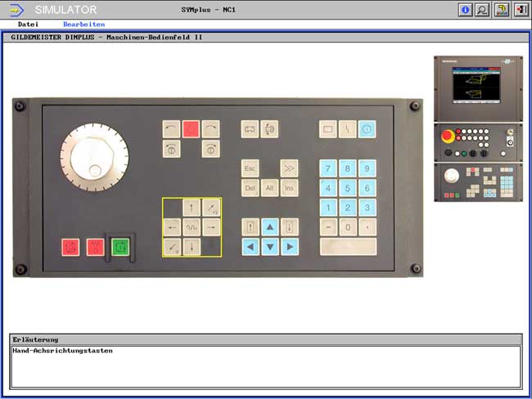The height and width of the screenshot is (399, 532).
Task: Click the blue cursor down arrow key
Action: [x=270, y=247]
